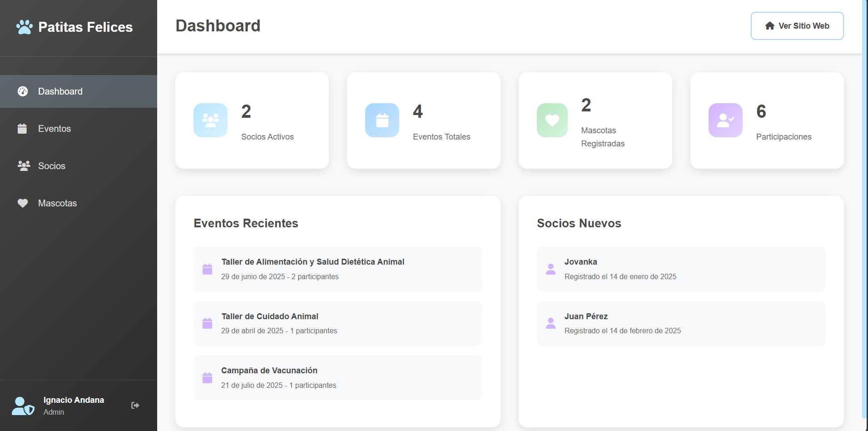The width and height of the screenshot is (868, 431).
Task: Open the Dashboard sidebar menu item
Action: (60, 91)
